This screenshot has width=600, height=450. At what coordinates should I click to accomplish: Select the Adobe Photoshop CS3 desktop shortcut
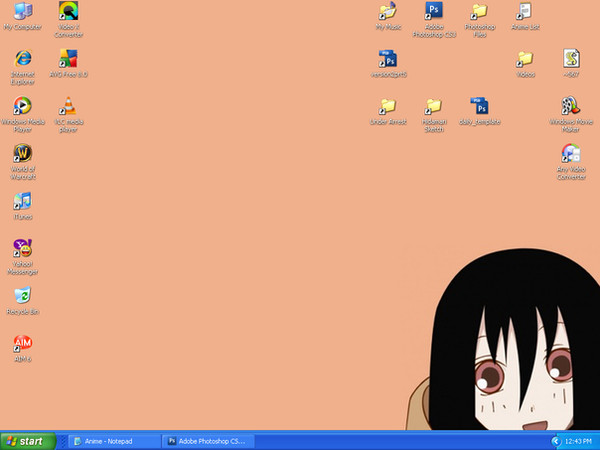click(x=434, y=12)
